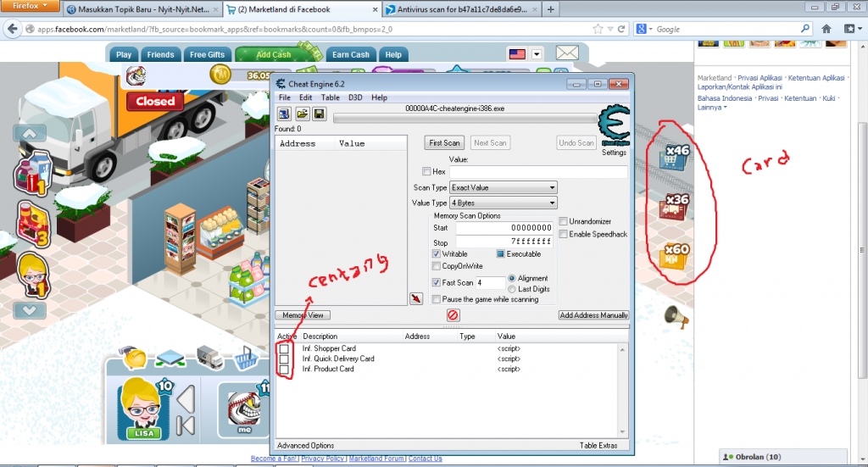This screenshot has height=467, width=868.
Task: Click the previous friend arrow
Action: (186, 399)
